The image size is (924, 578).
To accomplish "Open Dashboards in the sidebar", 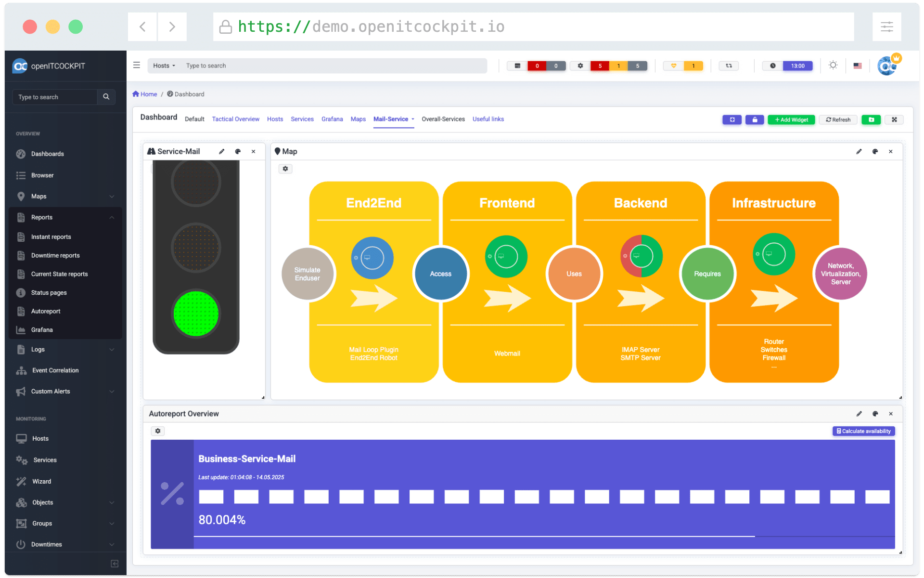I will (x=65, y=154).
